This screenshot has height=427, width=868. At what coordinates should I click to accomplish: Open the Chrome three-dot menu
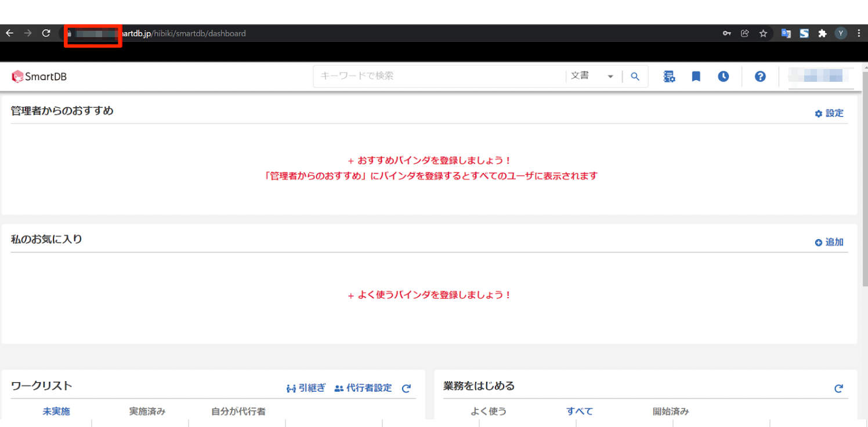(859, 34)
